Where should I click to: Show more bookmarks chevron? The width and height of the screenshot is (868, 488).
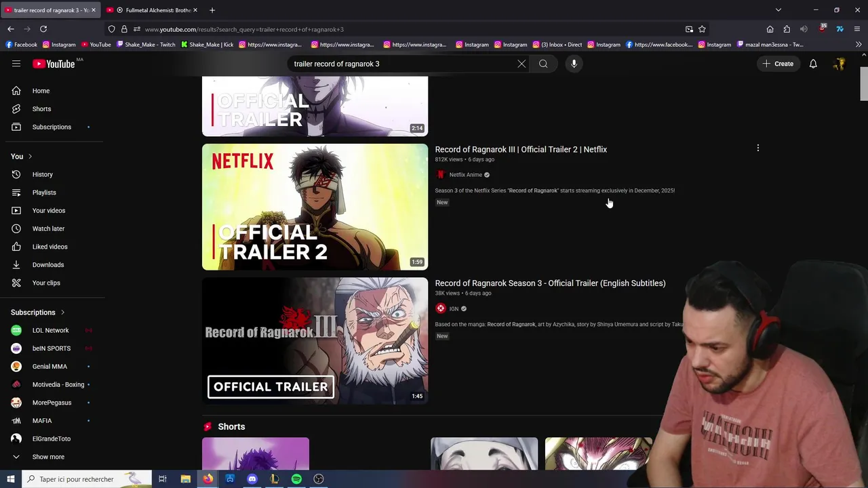(x=859, y=45)
